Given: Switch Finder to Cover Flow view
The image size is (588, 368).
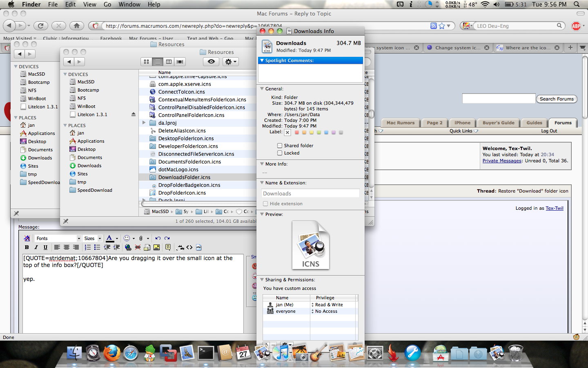Looking at the screenshot, I should (x=180, y=62).
